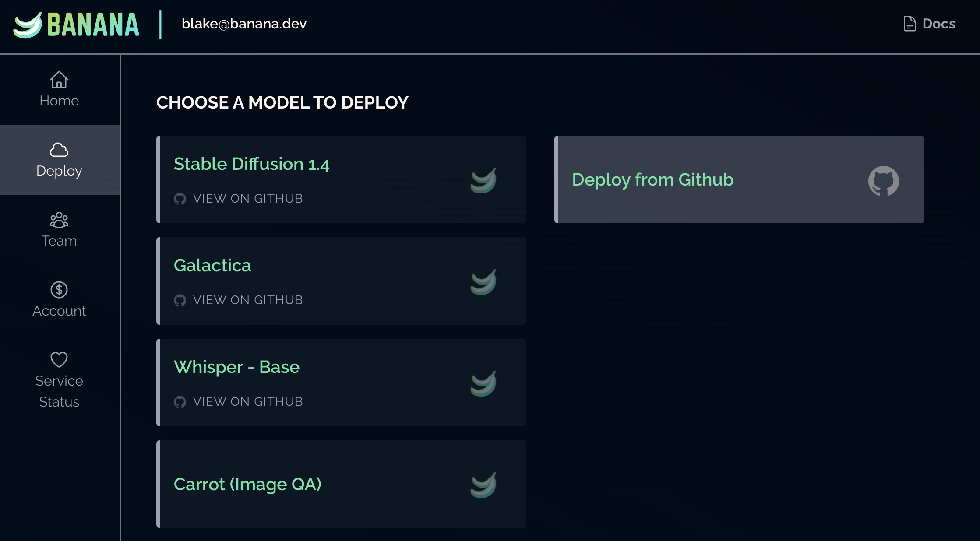Select Stable Diffusion 1.4 model title

251,164
